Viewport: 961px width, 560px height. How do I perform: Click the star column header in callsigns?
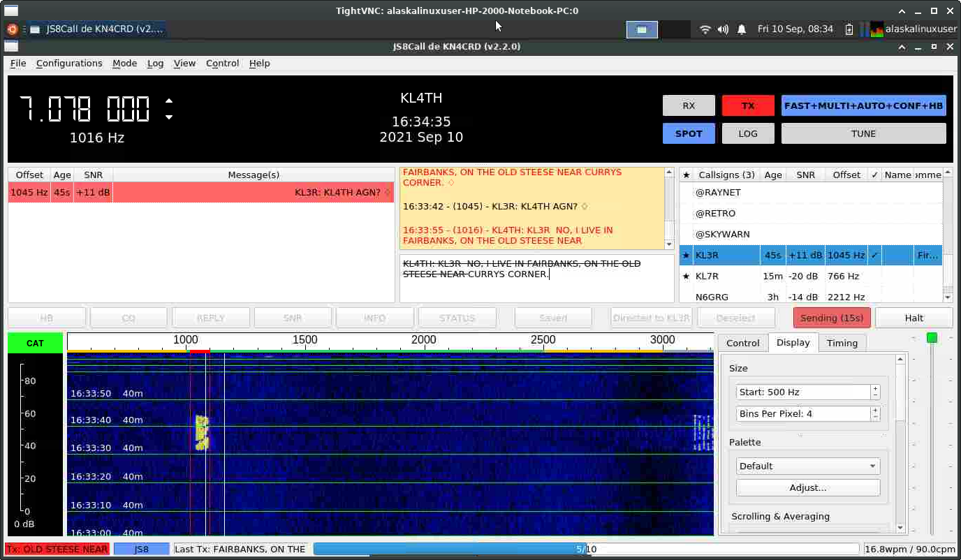tap(687, 175)
